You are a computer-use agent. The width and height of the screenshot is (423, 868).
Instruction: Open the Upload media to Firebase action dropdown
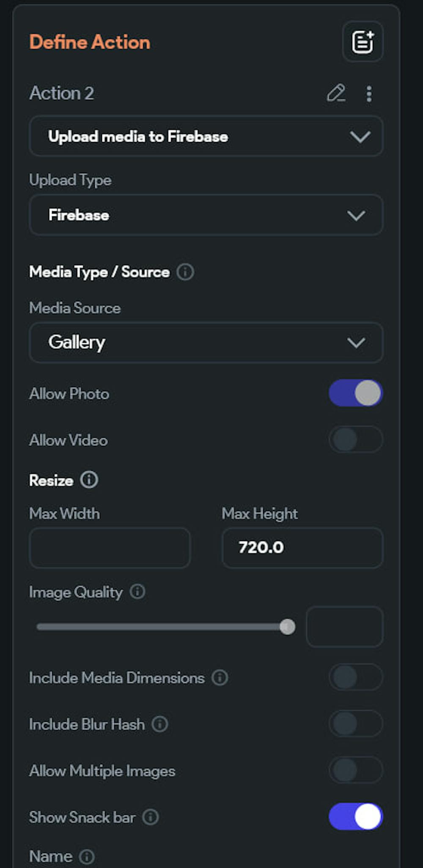[x=206, y=136]
